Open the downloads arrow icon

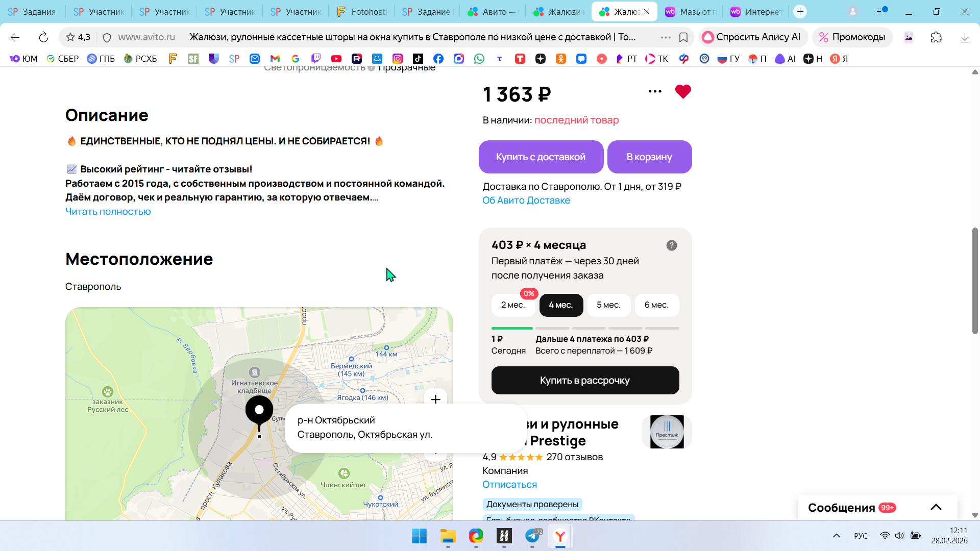964,37
